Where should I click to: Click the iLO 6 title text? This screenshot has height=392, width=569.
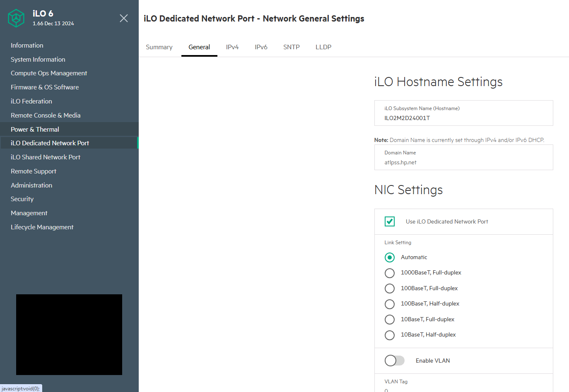(x=43, y=14)
